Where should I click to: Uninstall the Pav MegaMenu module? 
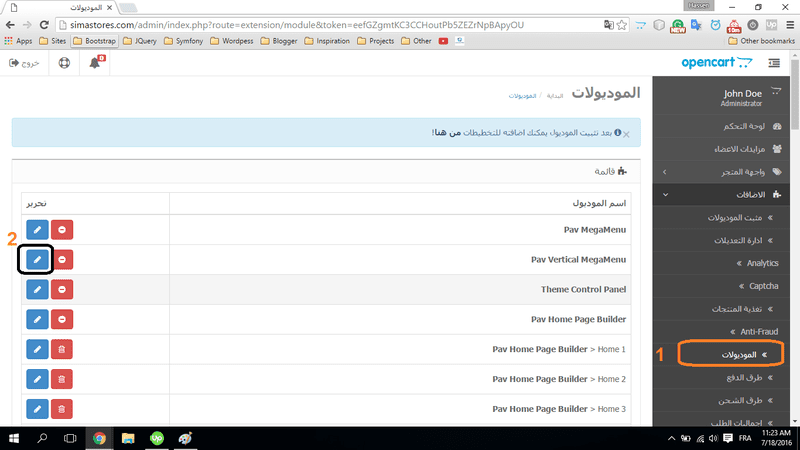(x=62, y=230)
